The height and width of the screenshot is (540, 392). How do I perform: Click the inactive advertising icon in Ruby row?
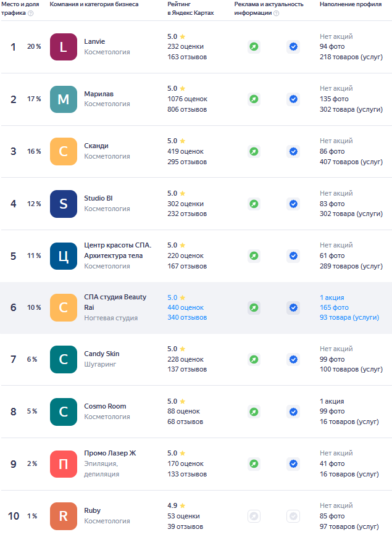[254, 516]
